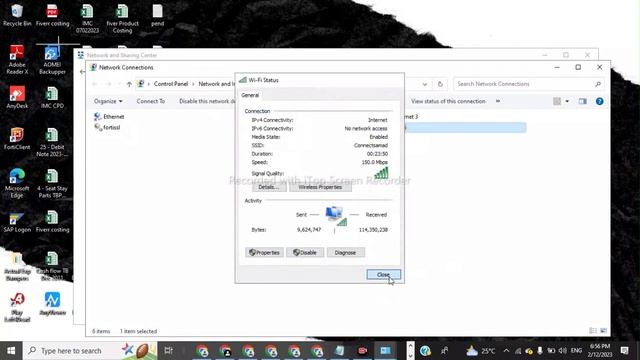Image resolution: width=640 pixels, height=360 pixels.
Task: Click Disable this network device
Action: [x=207, y=101]
